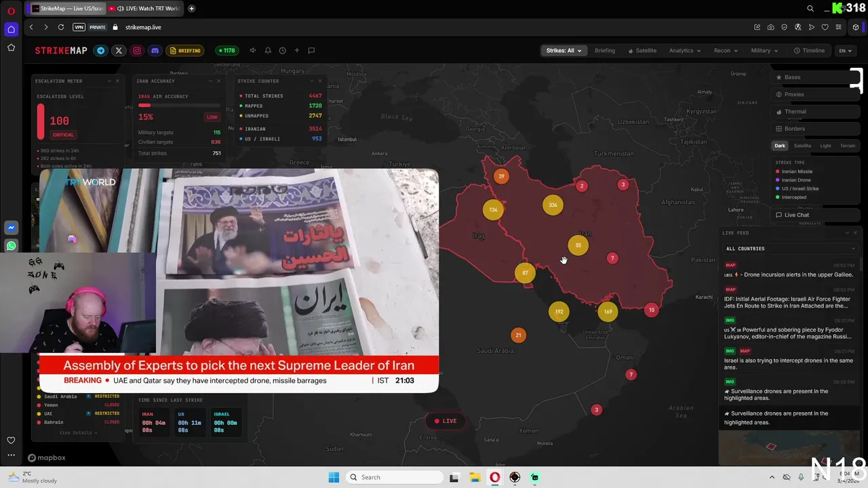
Task: Open the Windows Start menu
Action: tap(334, 477)
